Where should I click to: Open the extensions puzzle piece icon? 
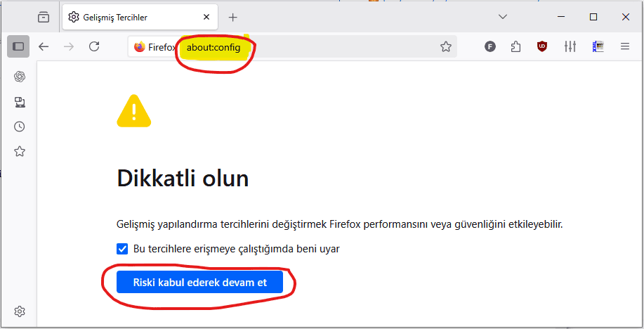[x=516, y=46]
